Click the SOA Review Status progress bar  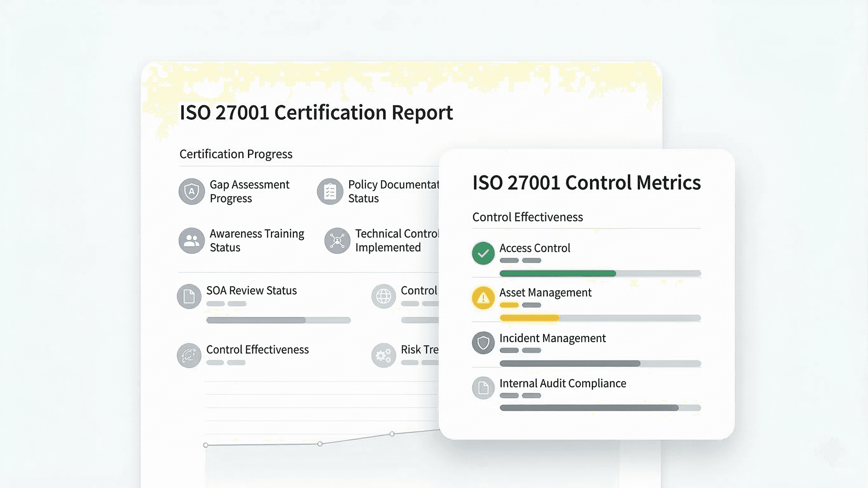(278, 320)
